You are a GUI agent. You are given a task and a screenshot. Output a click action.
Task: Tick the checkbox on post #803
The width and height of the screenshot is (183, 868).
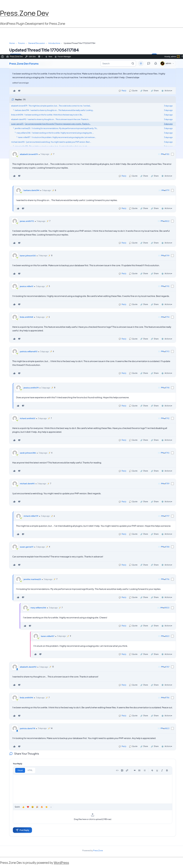pos(172,729)
